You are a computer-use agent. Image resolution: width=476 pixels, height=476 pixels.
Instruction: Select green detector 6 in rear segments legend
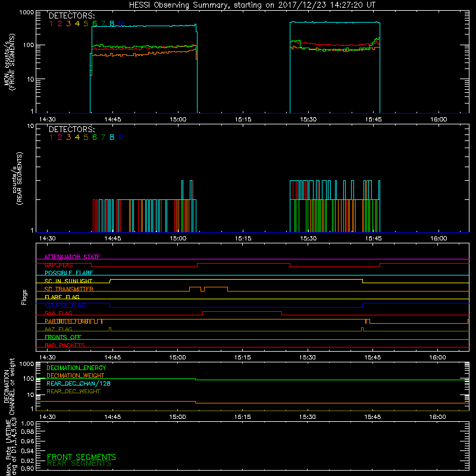[95, 137]
